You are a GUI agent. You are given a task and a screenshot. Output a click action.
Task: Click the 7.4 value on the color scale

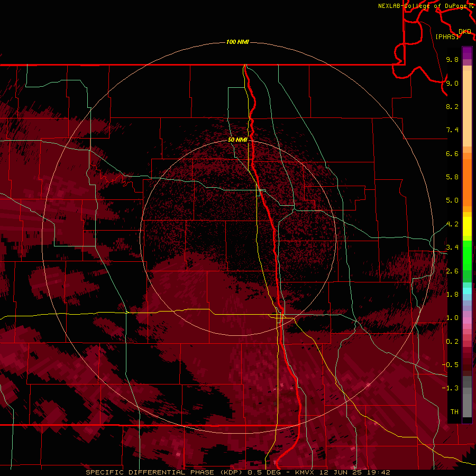(452, 130)
